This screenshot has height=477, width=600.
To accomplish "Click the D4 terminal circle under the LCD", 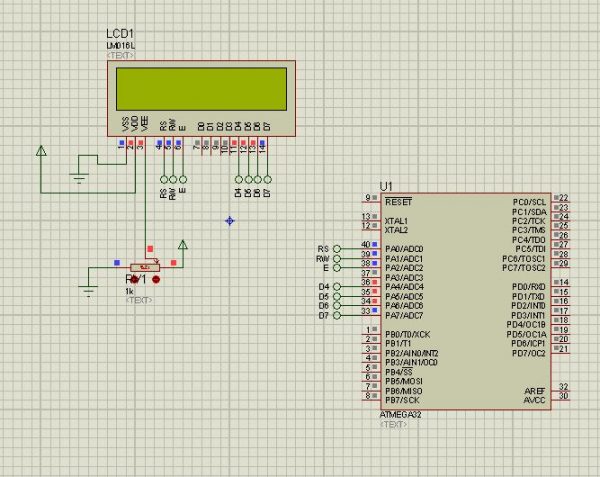I will 239,179.
